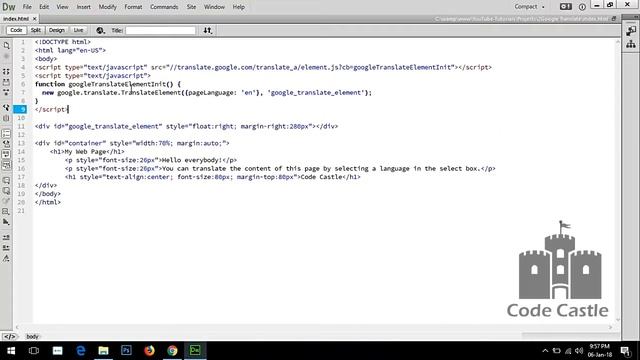The width and height of the screenshot is (640, 360).
Task: Open Photoshop from taskbar
Action: 126,351
